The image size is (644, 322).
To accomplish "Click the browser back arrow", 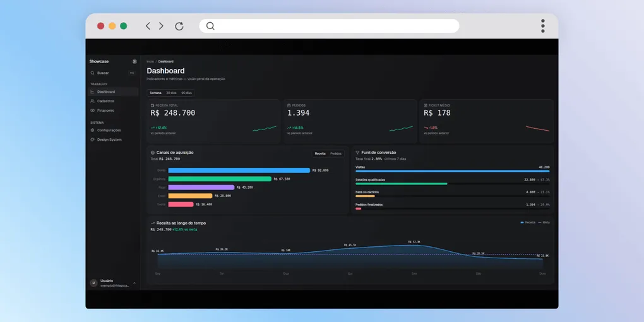I will tap(148, 26).
